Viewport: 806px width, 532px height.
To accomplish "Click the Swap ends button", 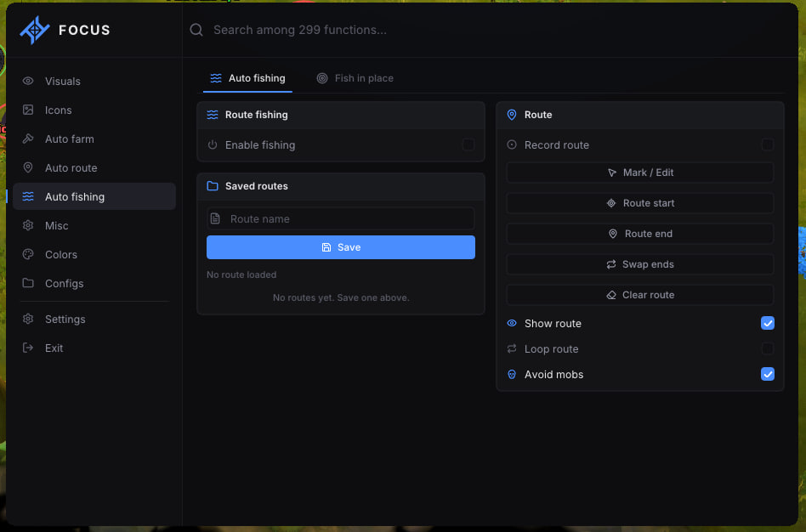I will (x=639, y=264).
